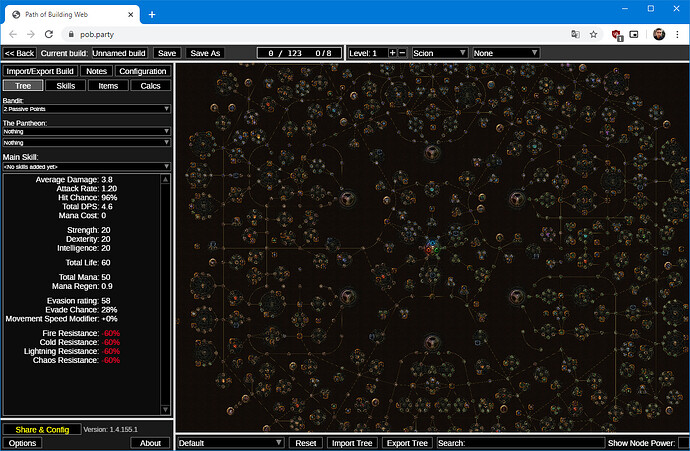Switch to the Items tab
This screenshot has width=690, height=451.
coord(108,86)
